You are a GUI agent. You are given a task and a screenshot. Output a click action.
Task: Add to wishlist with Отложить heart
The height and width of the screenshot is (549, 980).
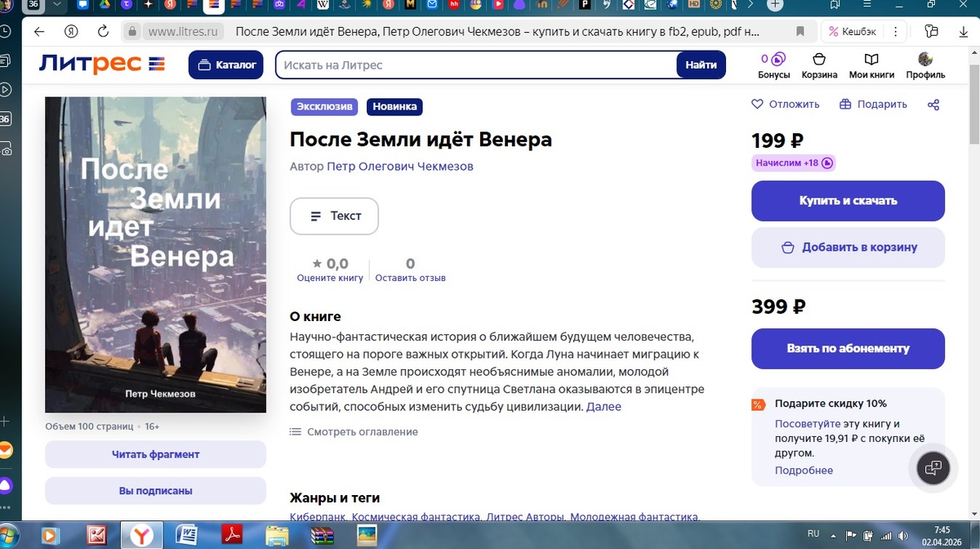[x=785, y=104]
